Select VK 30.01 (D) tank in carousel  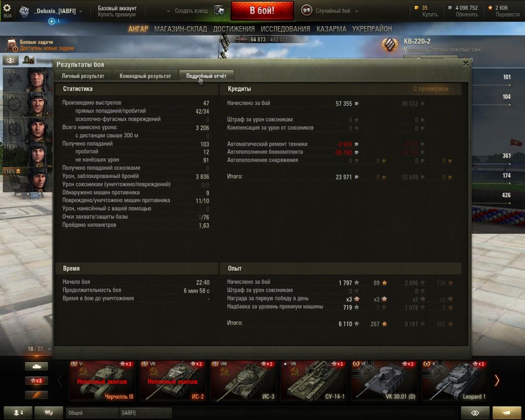[384, 381]
